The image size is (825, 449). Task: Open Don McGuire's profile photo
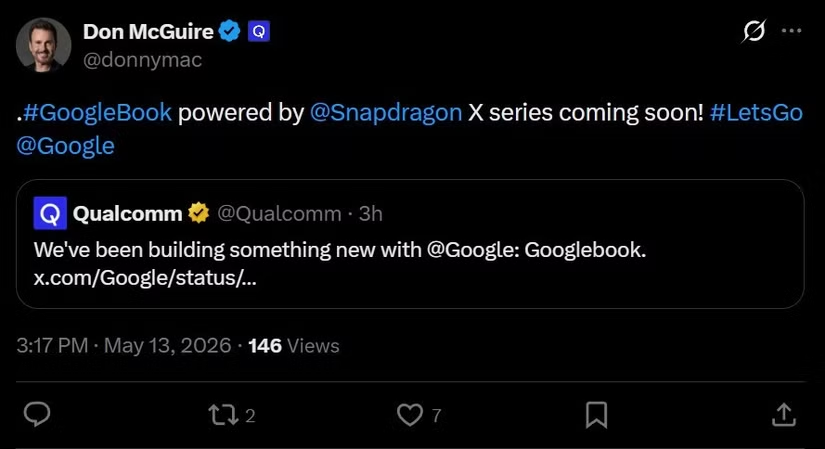44,45
